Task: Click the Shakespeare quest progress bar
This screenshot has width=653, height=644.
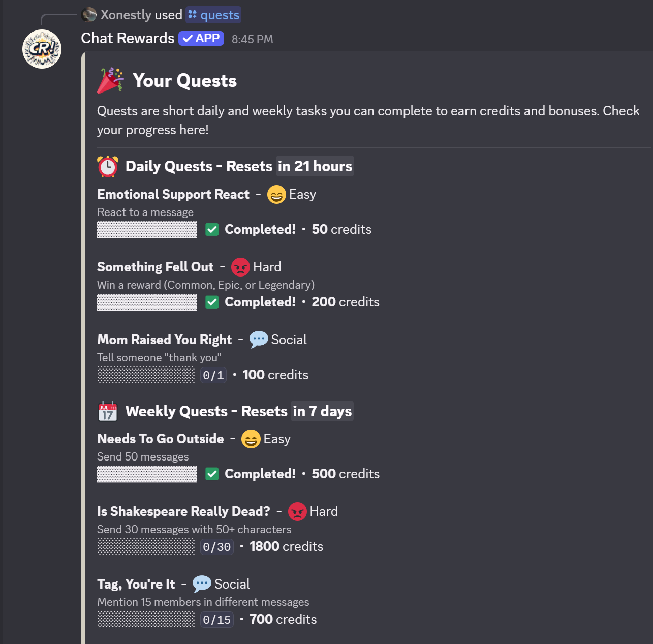Action: [146, 547]
